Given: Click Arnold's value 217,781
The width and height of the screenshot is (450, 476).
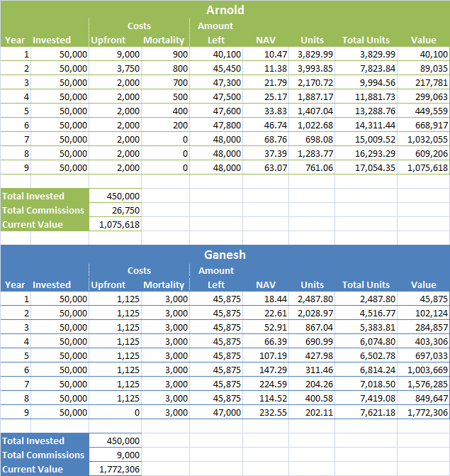Looking at the screenshot, I should pyautogui.click(x=431, y=82).
